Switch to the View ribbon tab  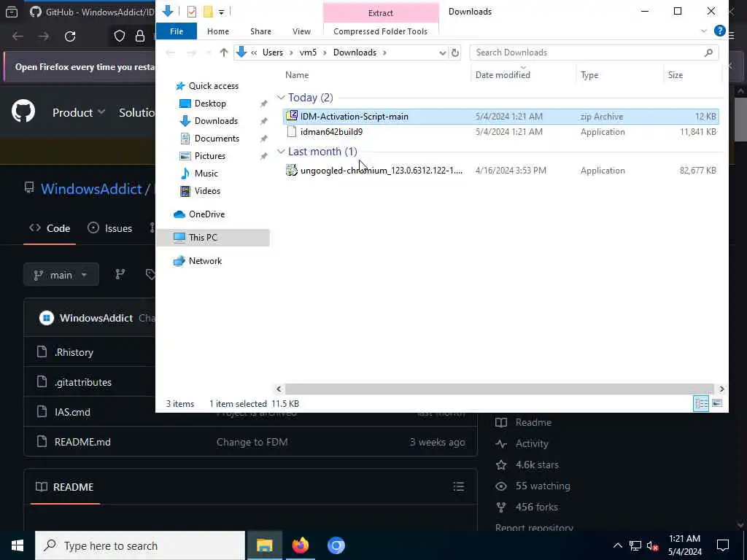tap(301, 31)
